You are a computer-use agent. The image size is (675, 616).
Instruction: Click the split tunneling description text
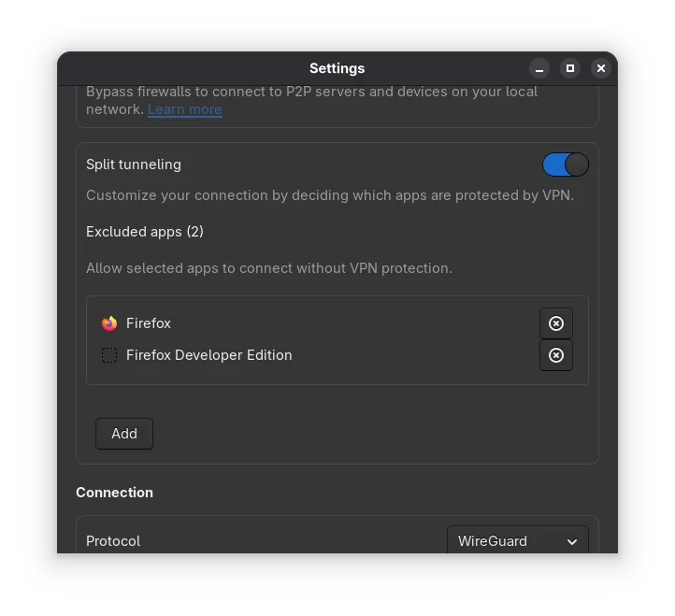329,195
